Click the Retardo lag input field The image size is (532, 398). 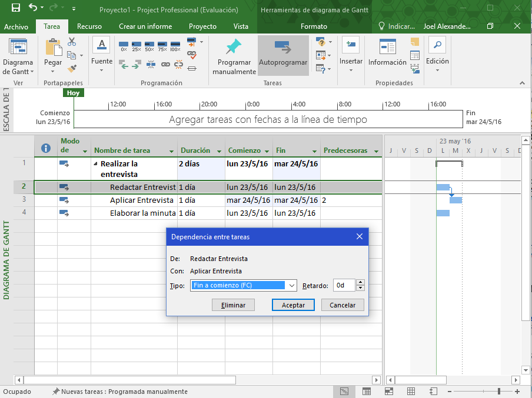[344, 286]
